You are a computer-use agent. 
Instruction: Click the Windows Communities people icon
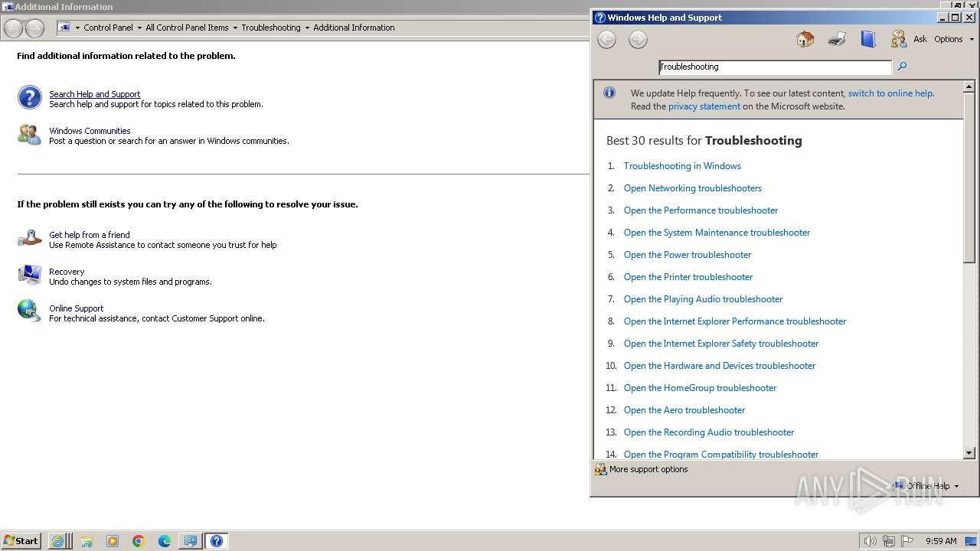pos(29,135)
